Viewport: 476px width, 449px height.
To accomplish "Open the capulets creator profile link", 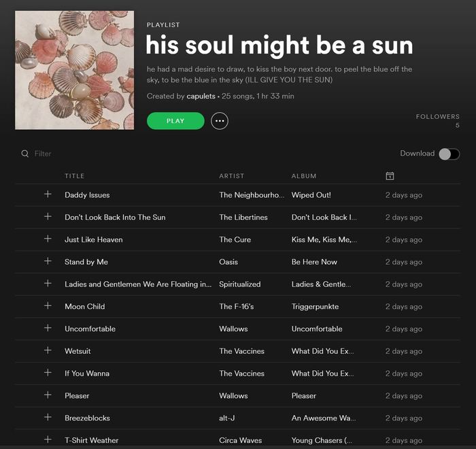I will [201, 96].
